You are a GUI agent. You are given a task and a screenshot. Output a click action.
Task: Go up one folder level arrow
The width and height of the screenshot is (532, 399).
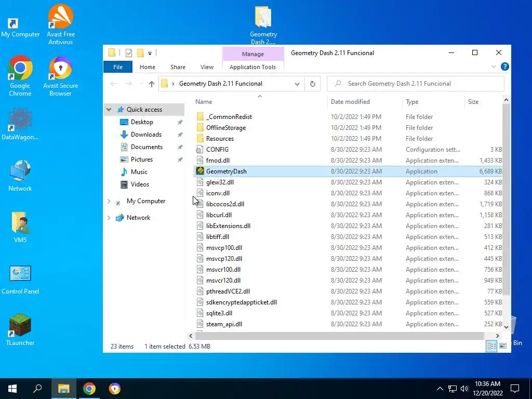click(x=151, y=84)
